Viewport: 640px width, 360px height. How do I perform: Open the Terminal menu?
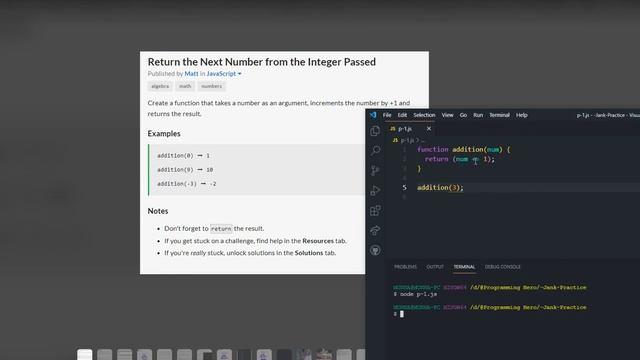pyautogui.click(x=500, y=115)
